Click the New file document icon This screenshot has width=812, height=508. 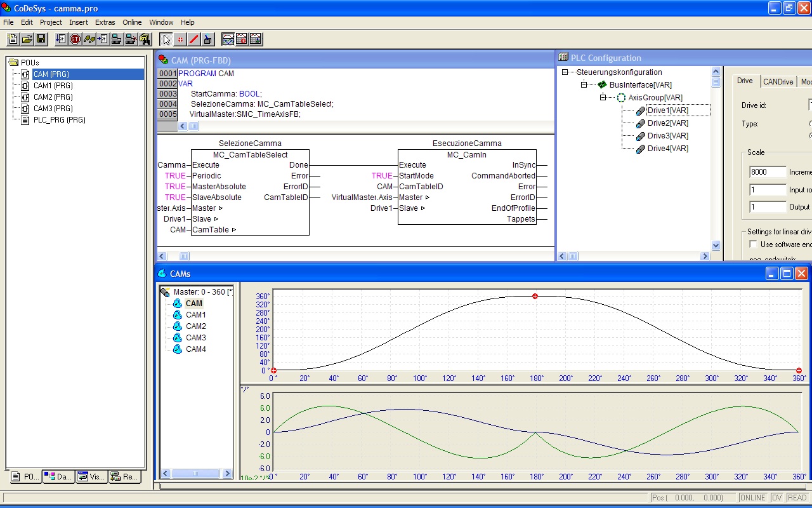[13, 39]
